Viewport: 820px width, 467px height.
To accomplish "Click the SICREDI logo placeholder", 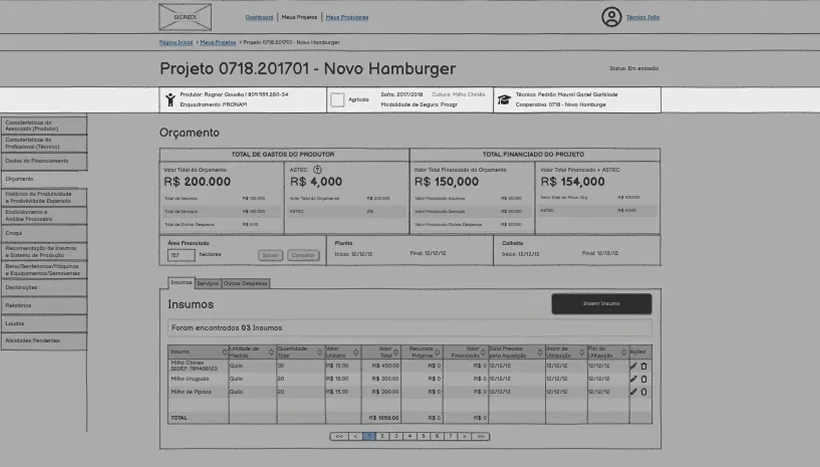I will click(185, 17).
